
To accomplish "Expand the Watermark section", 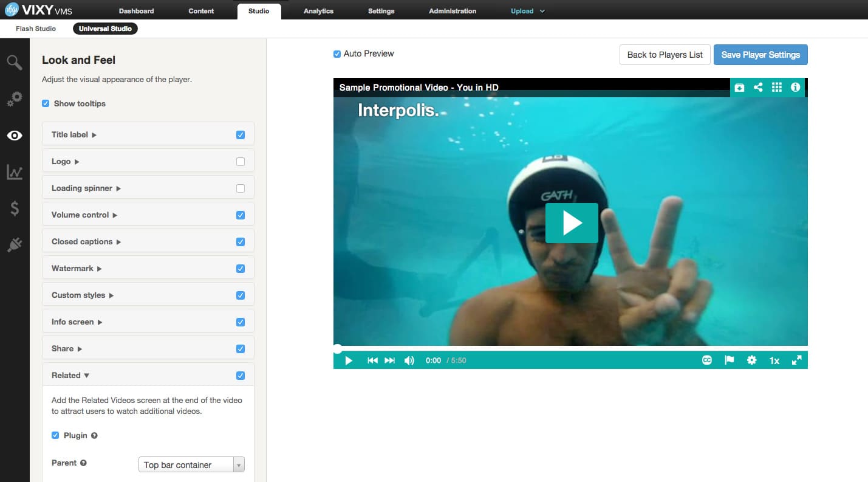I will pyautogui.click(x=77, y=268).
